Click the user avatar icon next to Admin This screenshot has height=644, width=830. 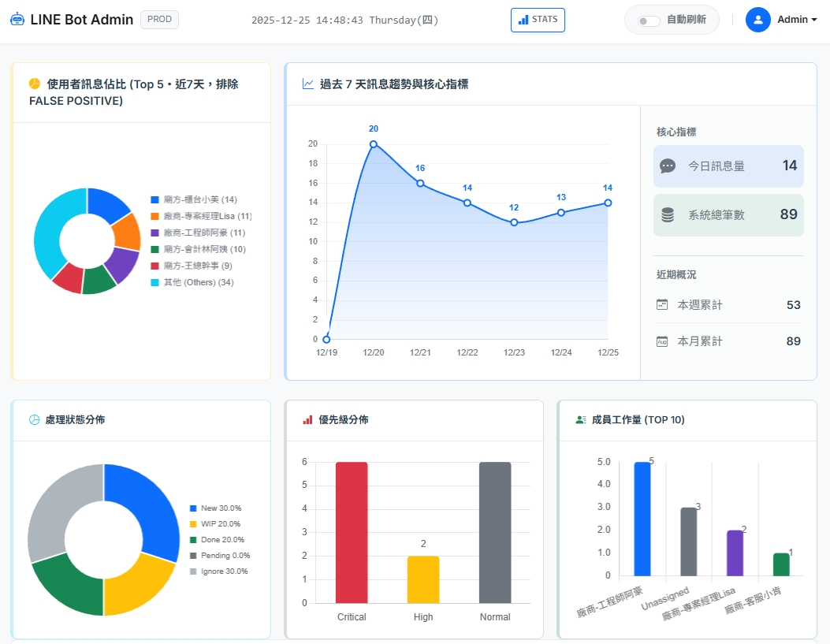pyautogui.click(x=757, y=19)
